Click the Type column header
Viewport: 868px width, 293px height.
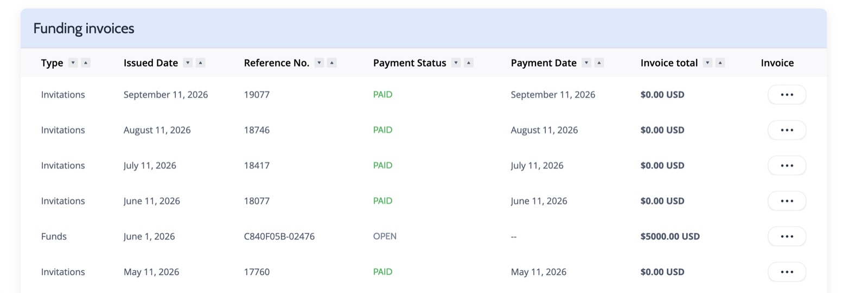[x=52, y=63]
